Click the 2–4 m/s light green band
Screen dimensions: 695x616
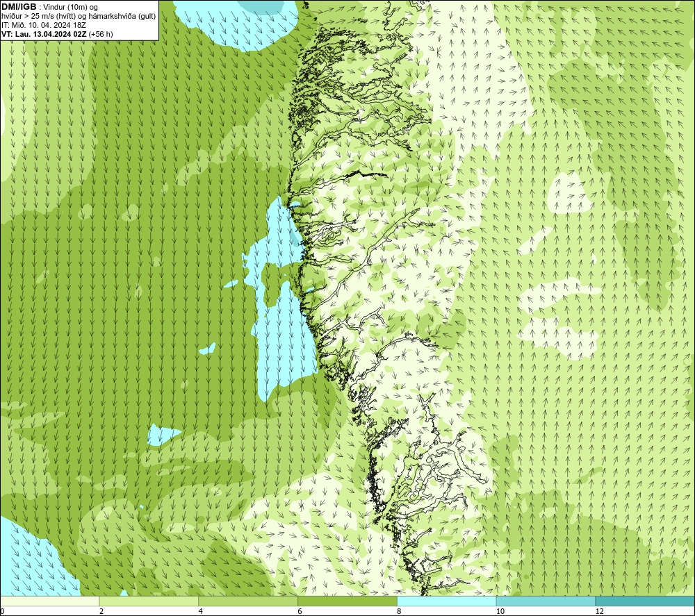pyautogui.click(x=149, y=601)
